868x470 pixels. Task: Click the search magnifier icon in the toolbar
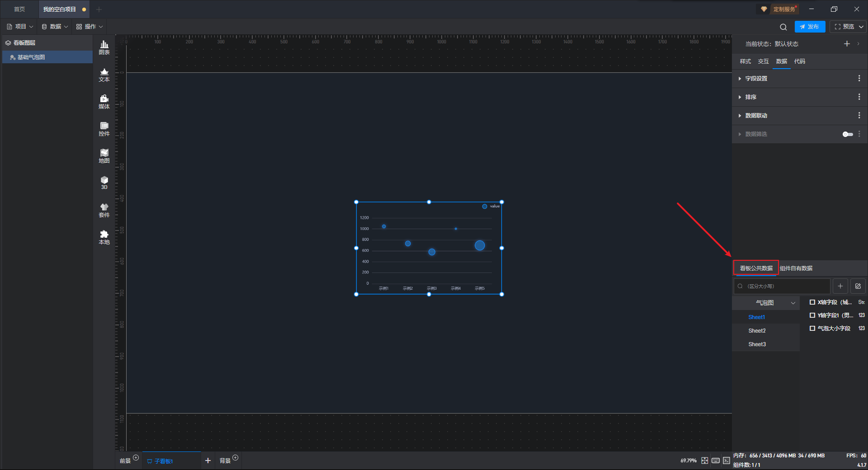tap(783, 27)
